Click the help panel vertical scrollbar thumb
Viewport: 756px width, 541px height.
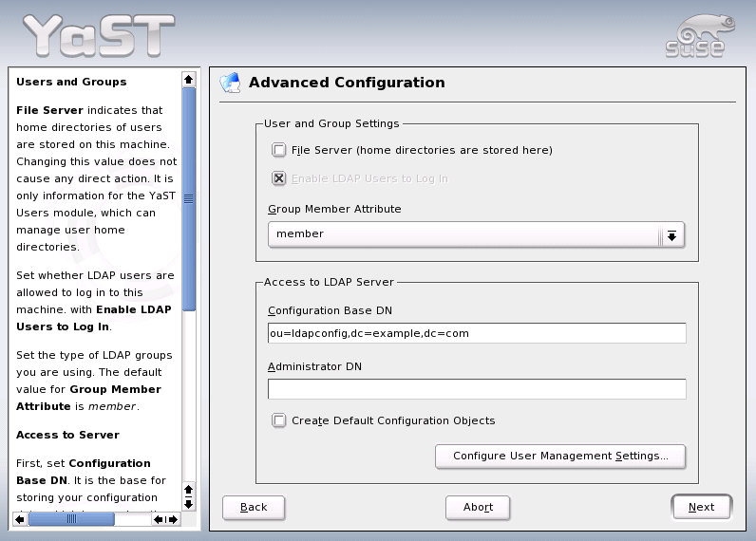(x=188, y=199)
